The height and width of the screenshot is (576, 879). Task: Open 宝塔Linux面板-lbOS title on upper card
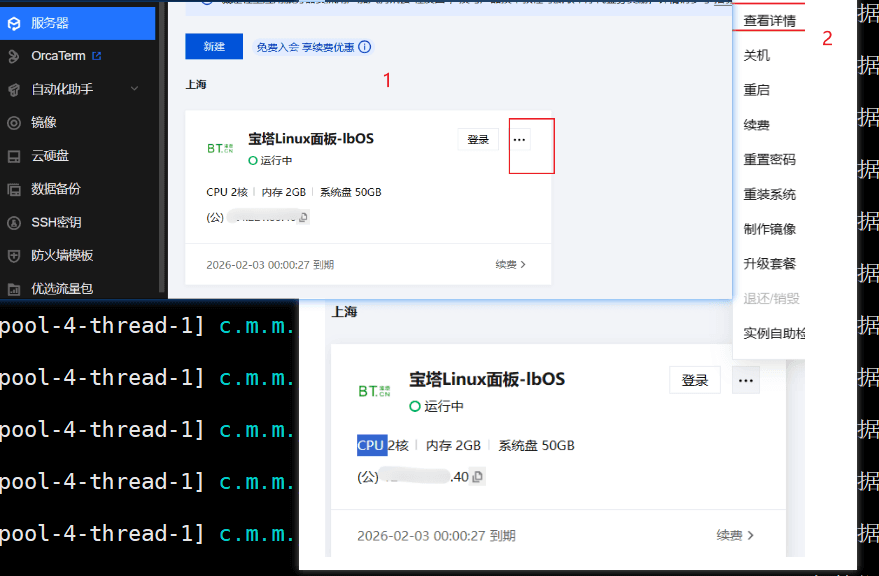click(x=311, y=139)
